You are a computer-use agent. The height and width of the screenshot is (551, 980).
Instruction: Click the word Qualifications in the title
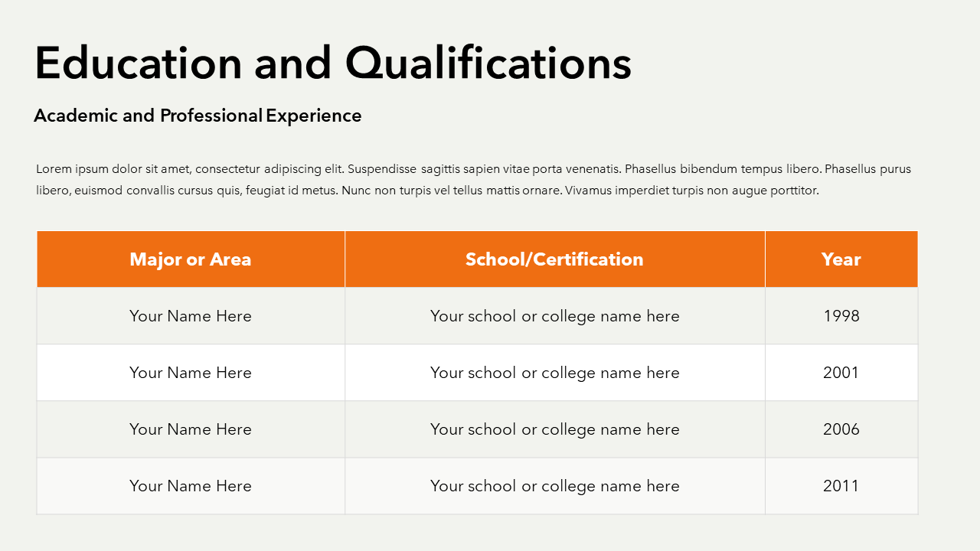click(x=488, y=63)
